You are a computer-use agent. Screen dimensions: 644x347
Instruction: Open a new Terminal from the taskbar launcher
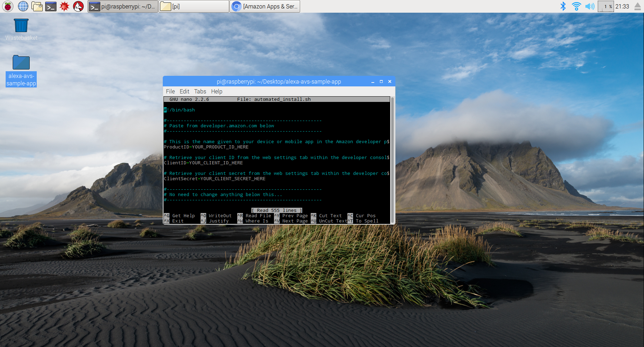pos(50,6)
